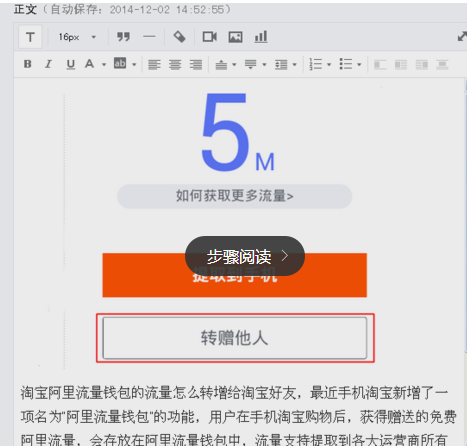Expand editor to fullscreen
The width and height of the screenshot is (467, 446).
pyautogui.click(x=462, y=36)
